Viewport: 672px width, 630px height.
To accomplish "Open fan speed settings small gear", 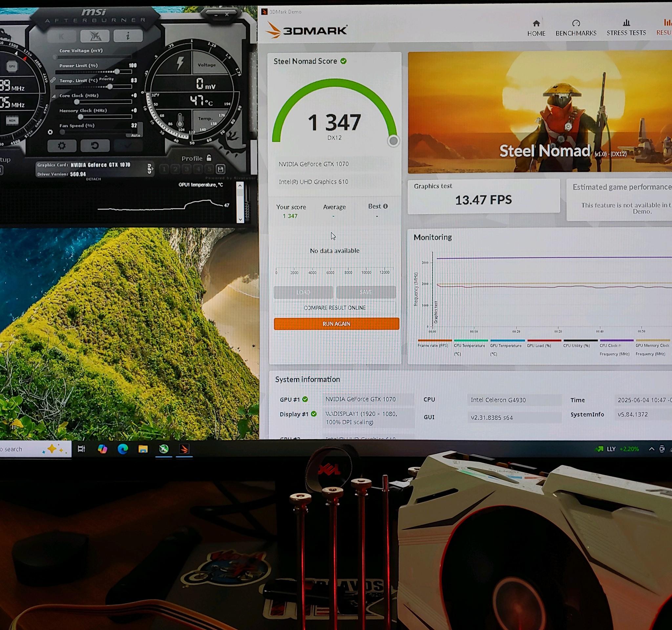I will 50,132.
